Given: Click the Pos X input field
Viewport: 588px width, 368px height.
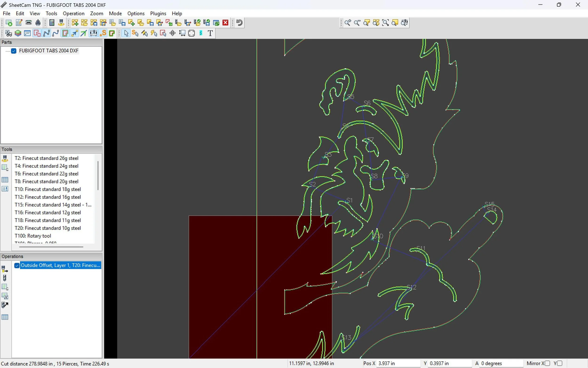Looking at the screenshot, I should point(398,363).
